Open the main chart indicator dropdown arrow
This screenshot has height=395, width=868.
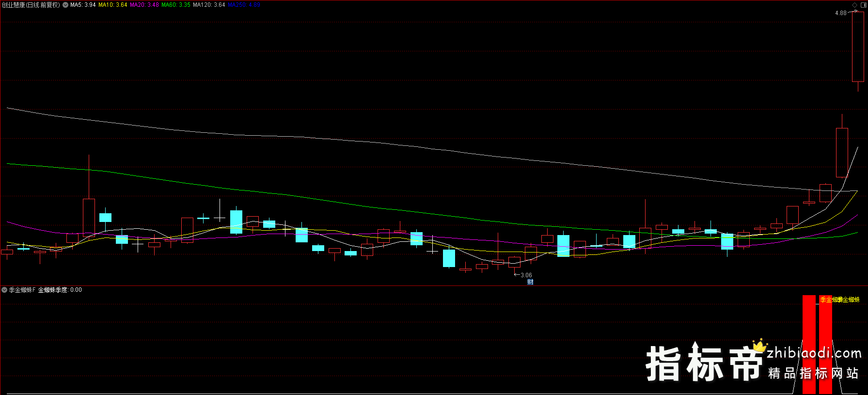(65, 5)
